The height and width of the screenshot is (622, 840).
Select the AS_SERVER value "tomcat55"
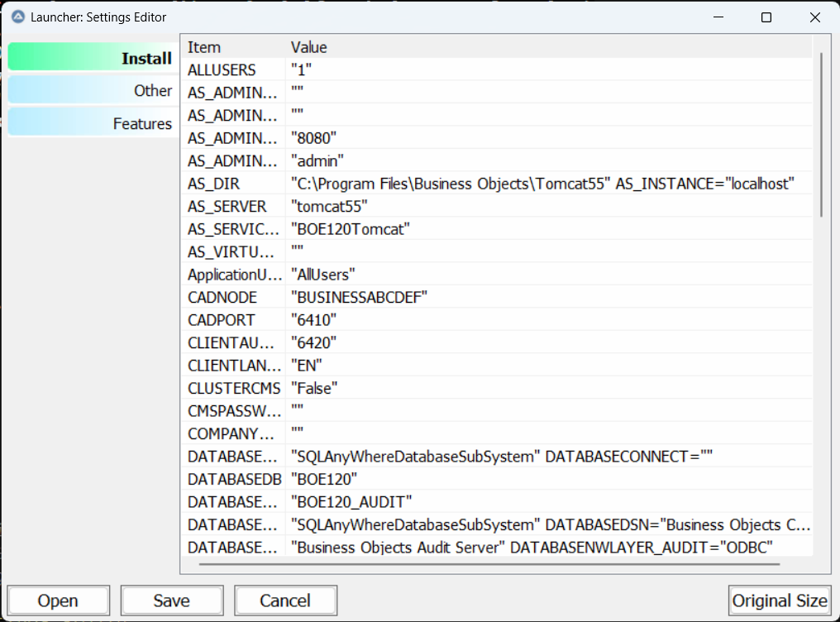tap(329, 207)
